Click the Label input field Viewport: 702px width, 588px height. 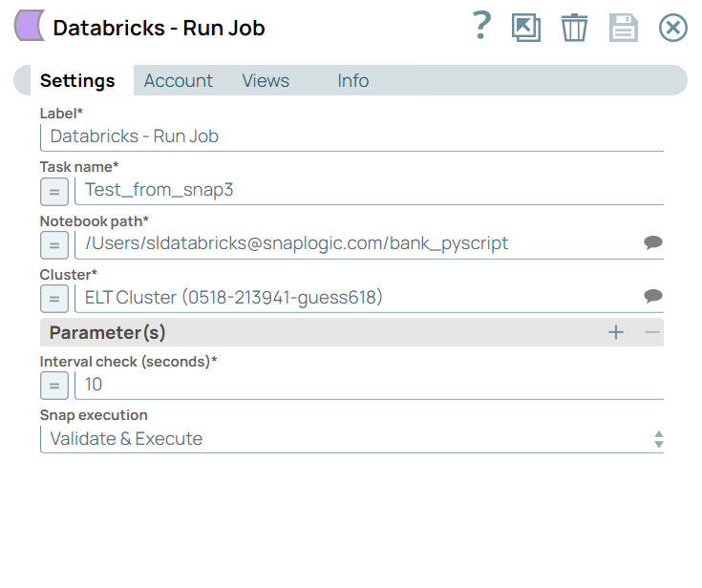pos(351,136)
